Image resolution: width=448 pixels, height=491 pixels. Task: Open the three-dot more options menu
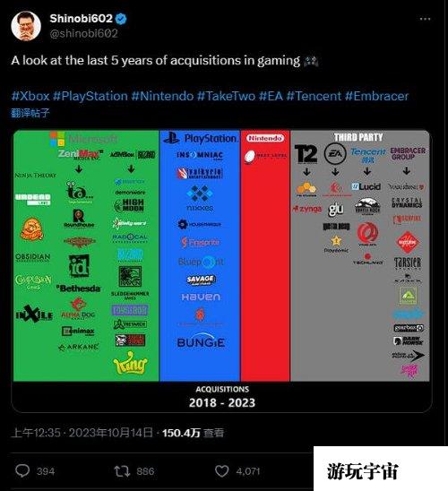tap(425, 19)
